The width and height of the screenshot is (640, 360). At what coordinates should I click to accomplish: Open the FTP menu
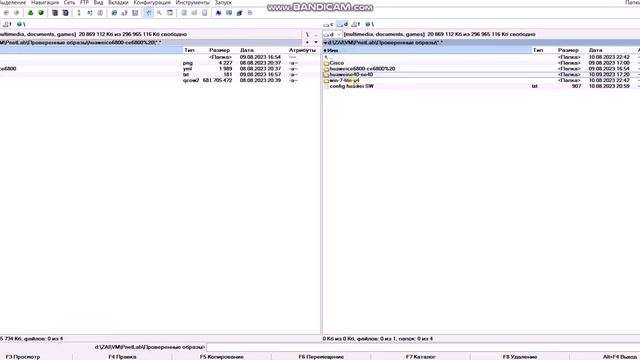pyautogui.click(x=84, y=2)
